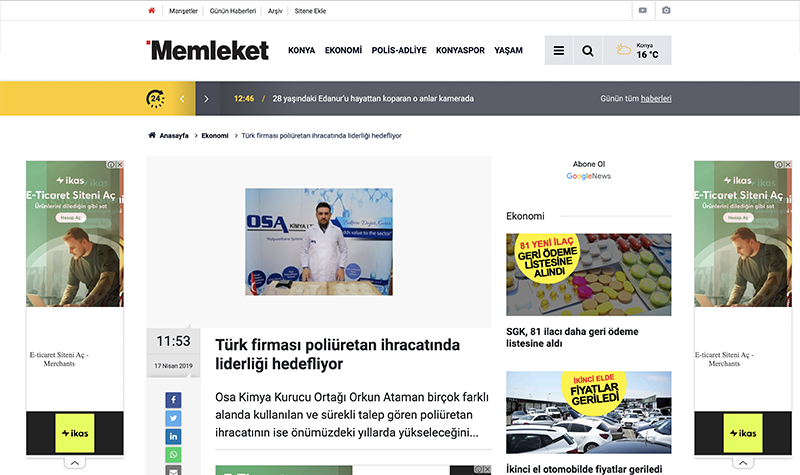Open the EKONOMİ navigation section

pos(343,51)
